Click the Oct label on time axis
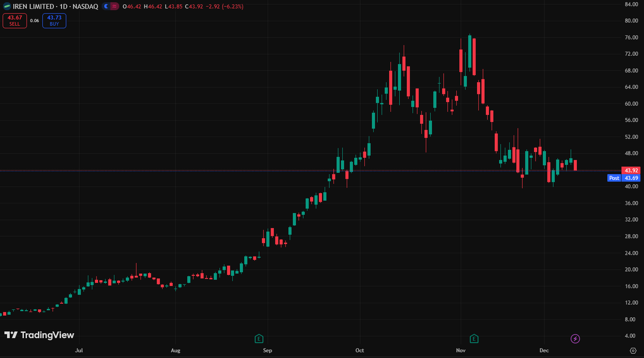This screenshot has width=644, height=358. pos(360,349)
